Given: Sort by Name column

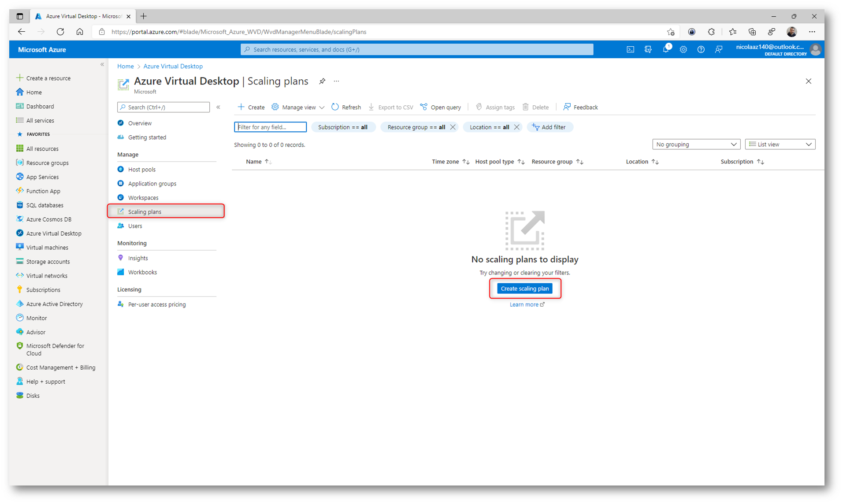Looking at the screenshot, I should click(258, 162).
